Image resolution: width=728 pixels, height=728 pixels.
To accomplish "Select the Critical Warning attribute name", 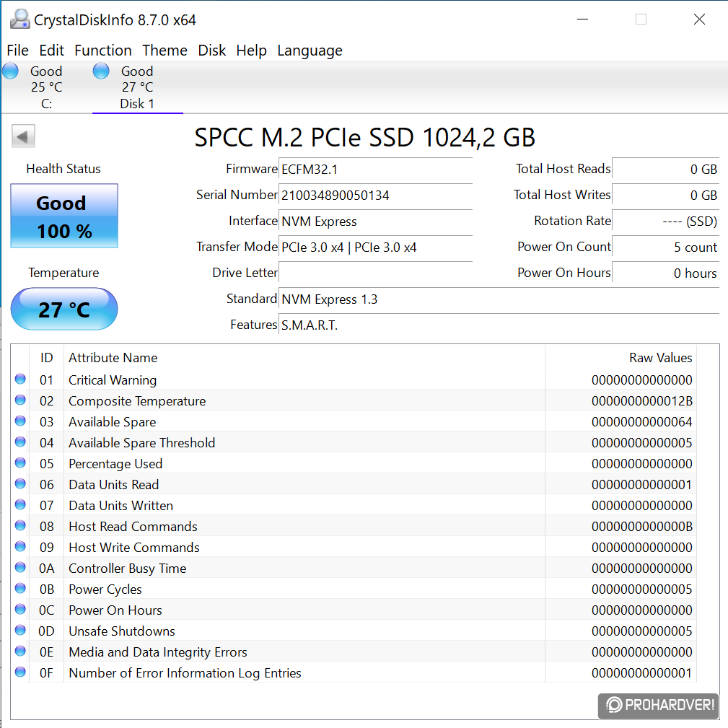I will [113, 380].
